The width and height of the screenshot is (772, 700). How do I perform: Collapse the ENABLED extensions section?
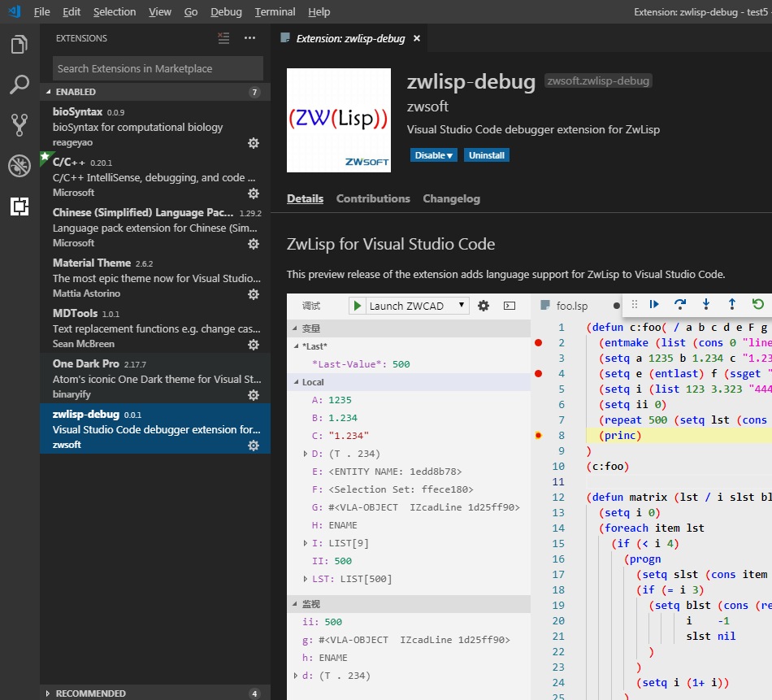49,92
